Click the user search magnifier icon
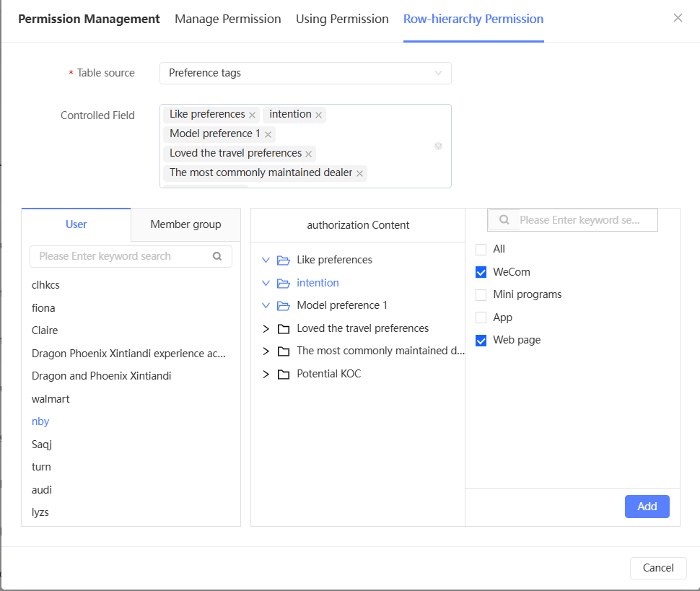This screenshot has width=700, height=591. pyautogui.click(x=217, y=256)
